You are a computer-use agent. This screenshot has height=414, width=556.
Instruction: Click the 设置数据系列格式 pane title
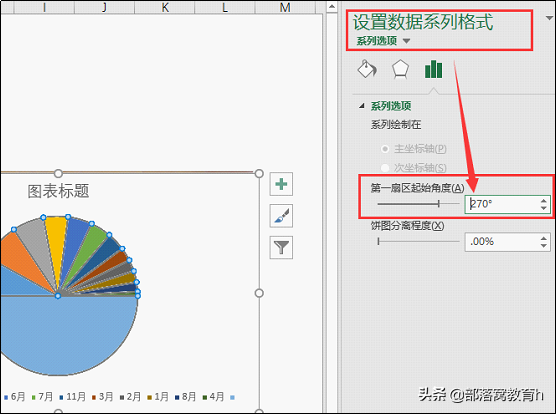click(x=423, y=22)
